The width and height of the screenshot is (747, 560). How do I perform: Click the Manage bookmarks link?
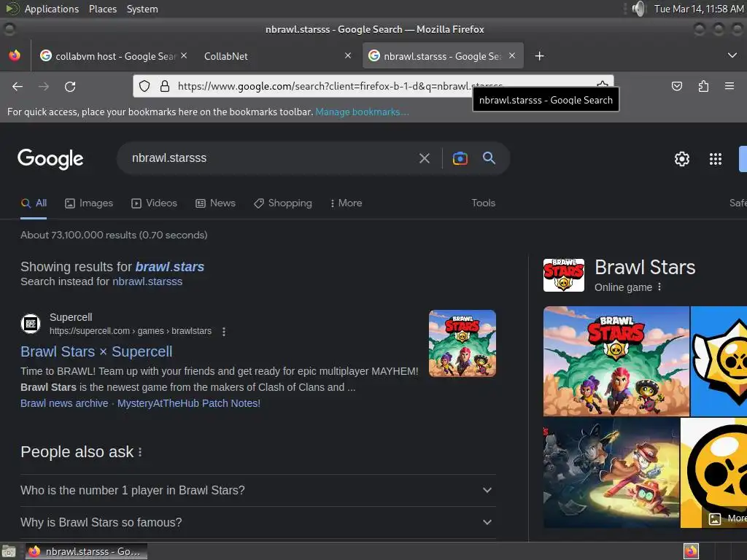tap(362, 112)
